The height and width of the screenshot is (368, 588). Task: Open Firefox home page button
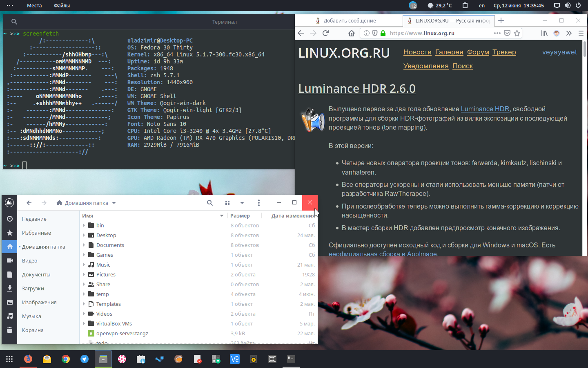(351, 33)
